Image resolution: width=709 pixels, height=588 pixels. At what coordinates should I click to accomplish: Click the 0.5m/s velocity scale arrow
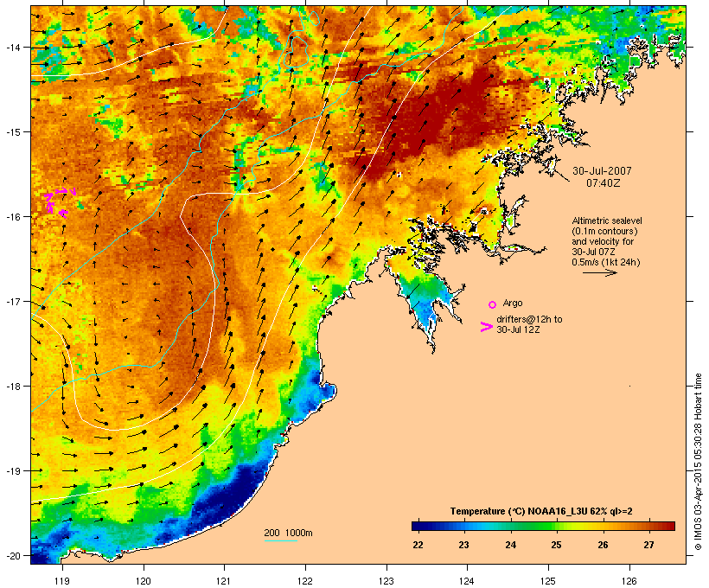pyautogui.click(x=599, y=272)
